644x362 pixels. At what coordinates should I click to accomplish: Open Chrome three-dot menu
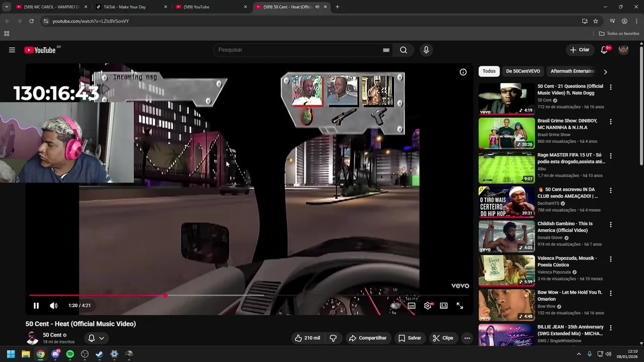(x=636, y=21)
